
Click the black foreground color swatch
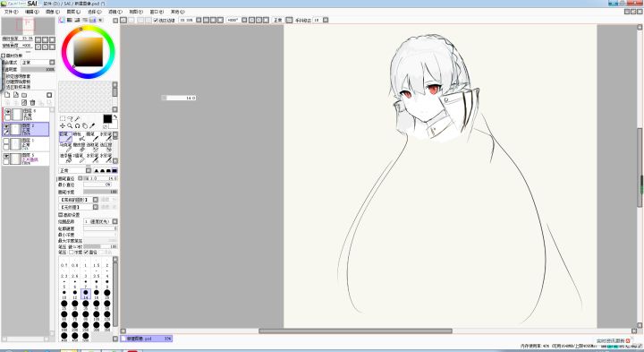[x=107, y=119]
